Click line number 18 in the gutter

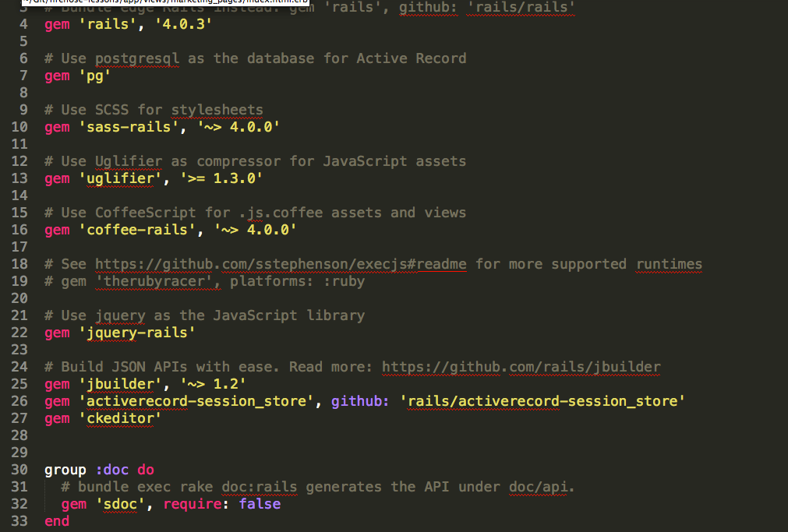19,264
